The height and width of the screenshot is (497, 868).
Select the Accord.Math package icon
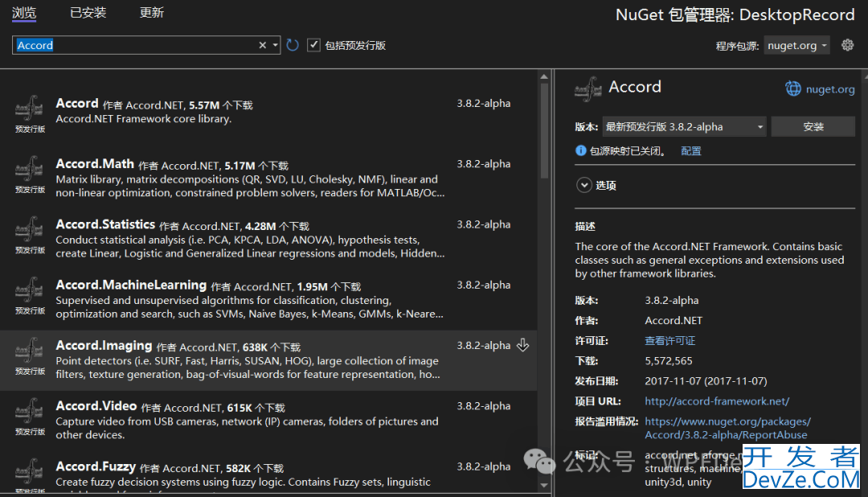click(30, 169)
